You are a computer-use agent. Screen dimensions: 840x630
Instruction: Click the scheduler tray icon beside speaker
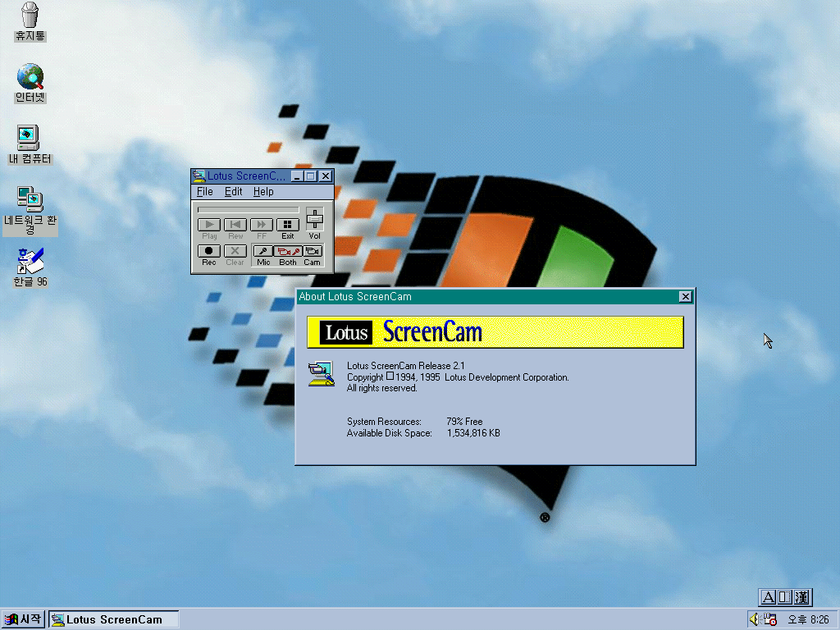click(x=770, y=619)
